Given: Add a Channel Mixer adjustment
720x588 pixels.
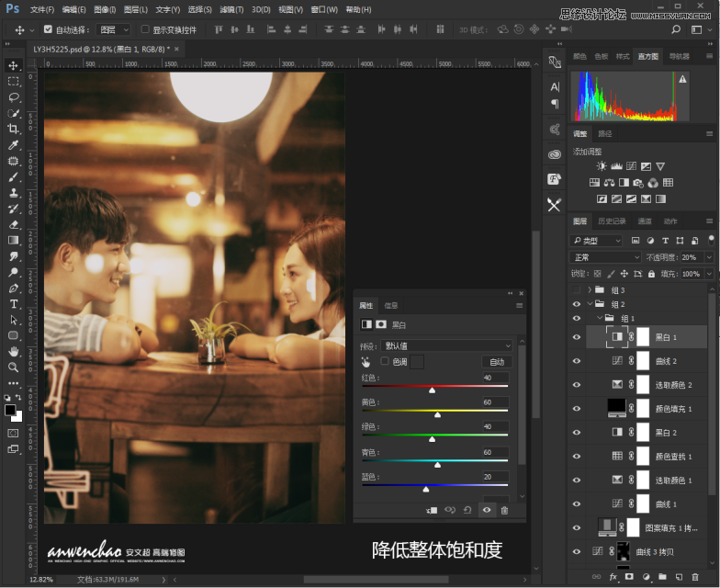Looking at the screenshot, I should 653,183.
